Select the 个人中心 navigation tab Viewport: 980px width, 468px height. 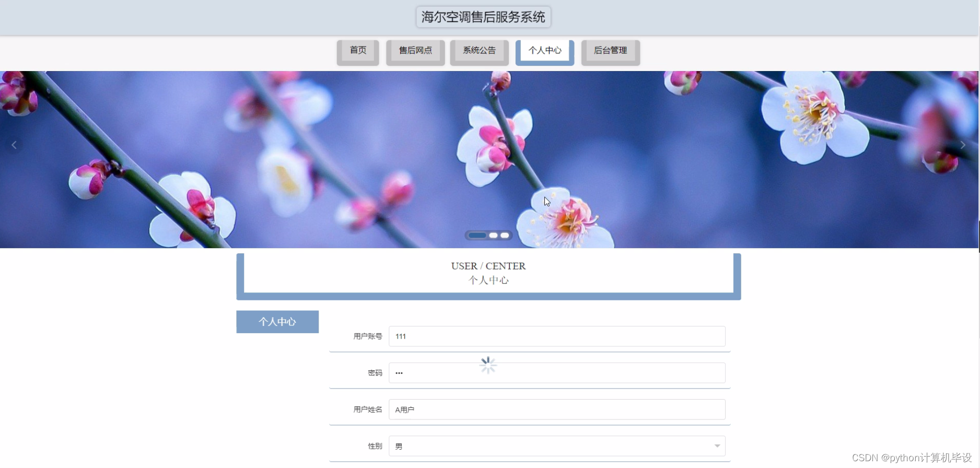(x=545, y=52)
